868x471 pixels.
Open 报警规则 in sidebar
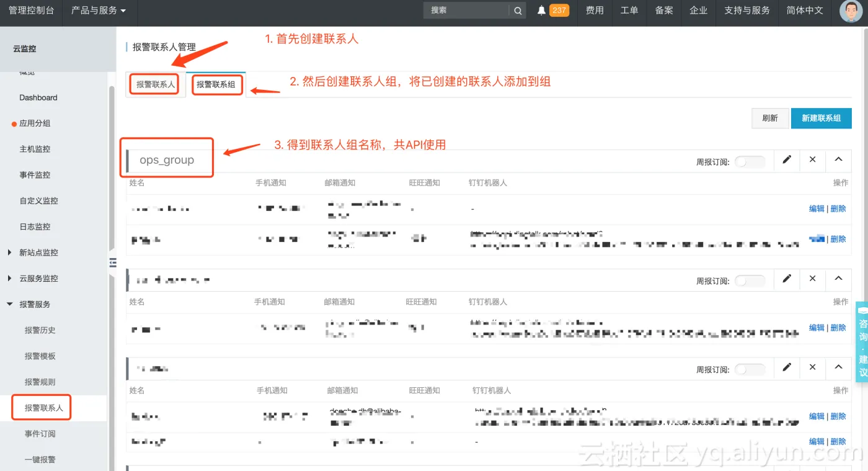(40, 382)
